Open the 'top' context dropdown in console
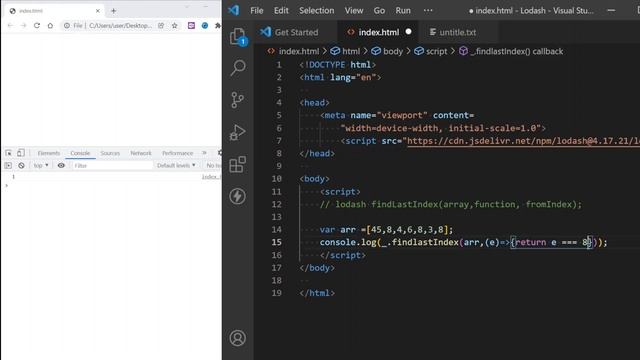The height and width of the screenshot is (360, 640). pos(41,165)
